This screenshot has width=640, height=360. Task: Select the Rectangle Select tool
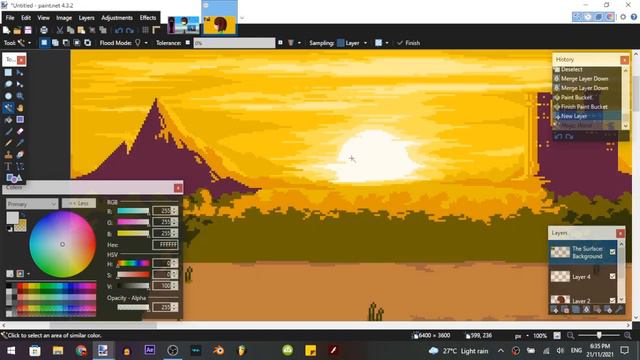pos(8,73)
